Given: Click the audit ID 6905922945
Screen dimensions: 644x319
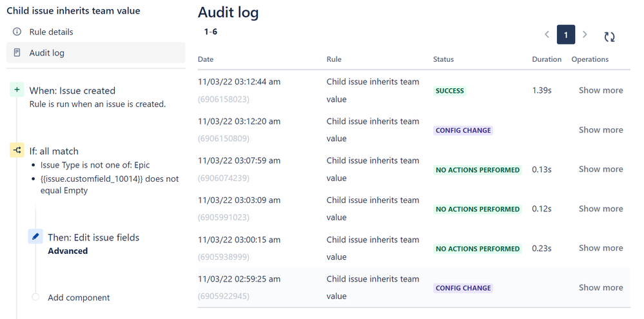Looking at the screenshot, I should coord(224,296).
